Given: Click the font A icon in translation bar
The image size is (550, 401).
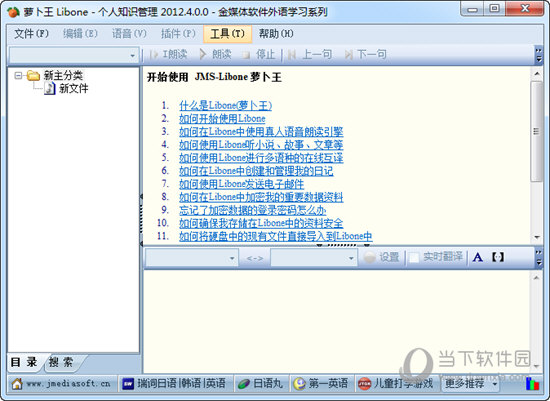Looking at the screenshot, I should (x=477, y=258).
